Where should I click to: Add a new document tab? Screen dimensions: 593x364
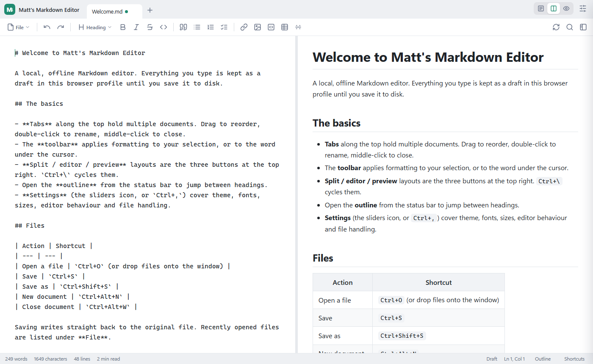150,10
